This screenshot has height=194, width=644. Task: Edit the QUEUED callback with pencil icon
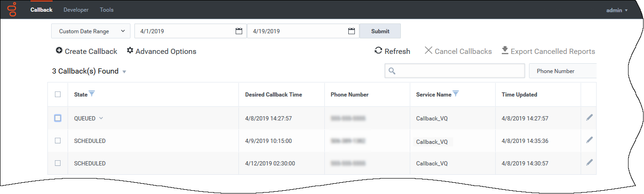589,118
